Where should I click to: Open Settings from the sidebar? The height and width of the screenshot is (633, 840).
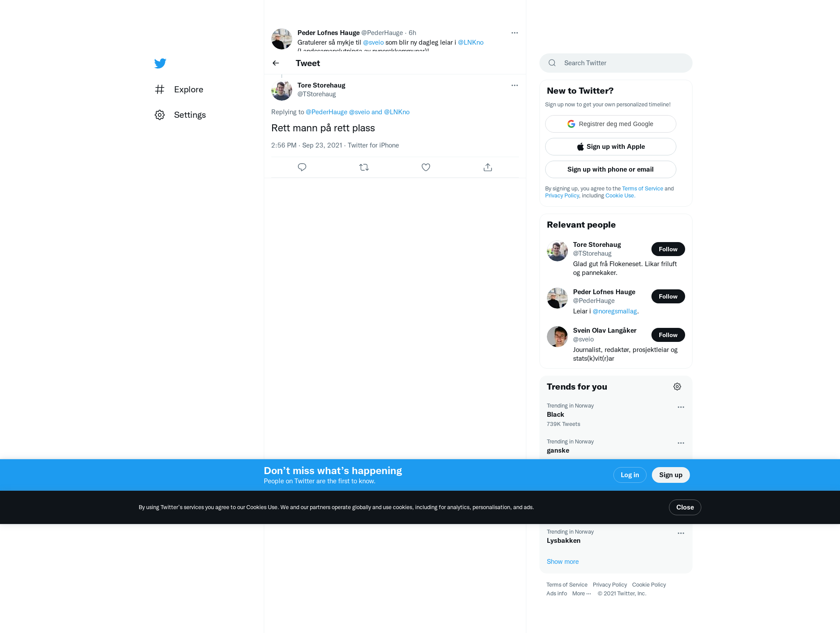pyautogui.click(x=180, y=115)
